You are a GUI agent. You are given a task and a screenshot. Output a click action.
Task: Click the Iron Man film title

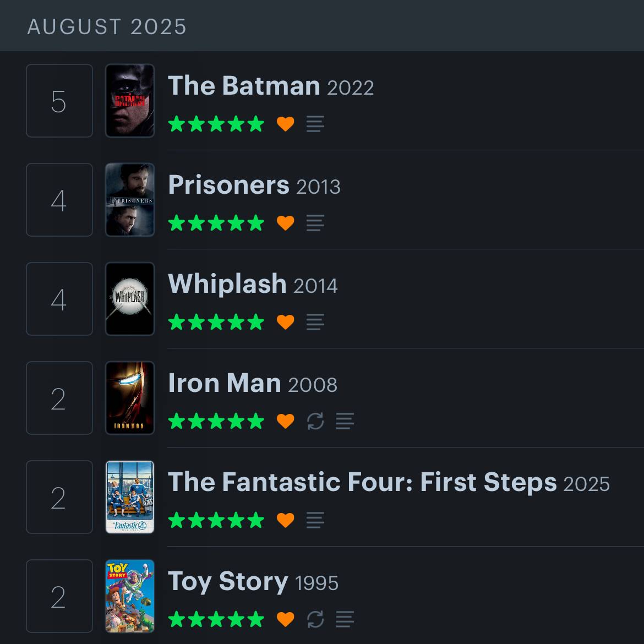point(224,383)
